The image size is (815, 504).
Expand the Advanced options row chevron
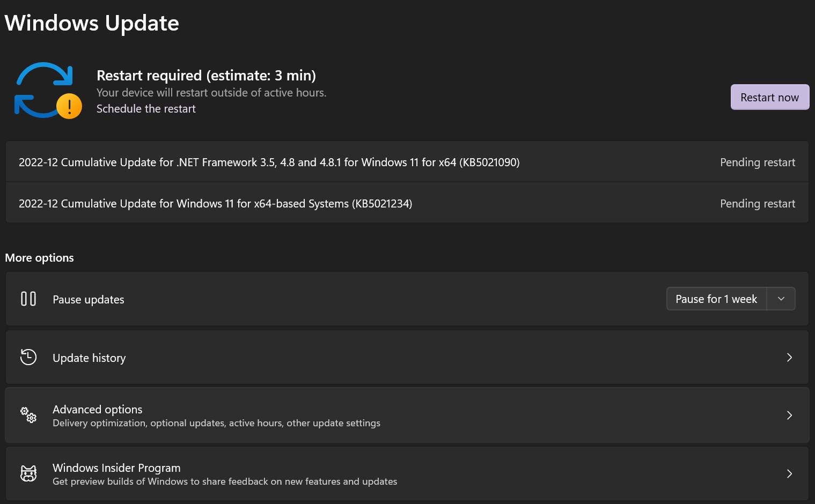789,415
